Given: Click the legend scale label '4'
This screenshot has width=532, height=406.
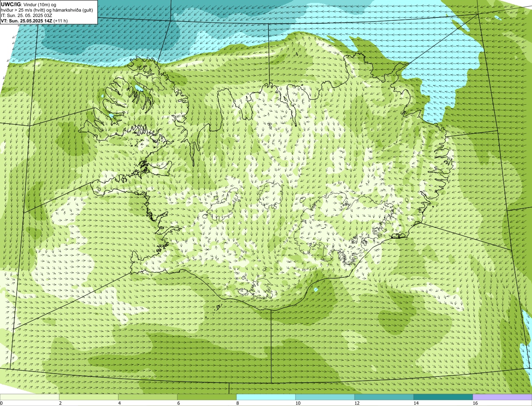Looking at the screenshot, I should [x=119, y=403].
